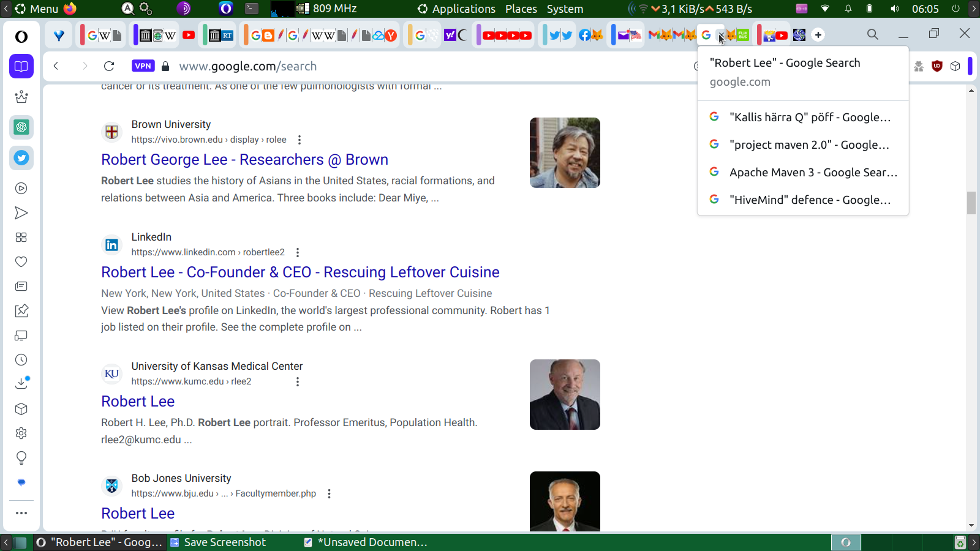Open options for the Brown University result
The height and width of the screenshot is (551, 980).
point(300,140)
